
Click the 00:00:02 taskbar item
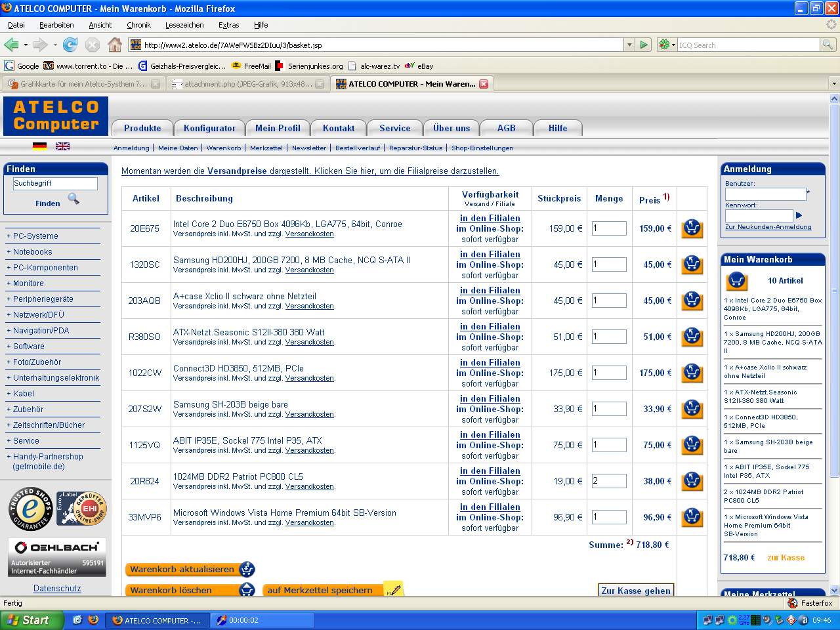262,620
